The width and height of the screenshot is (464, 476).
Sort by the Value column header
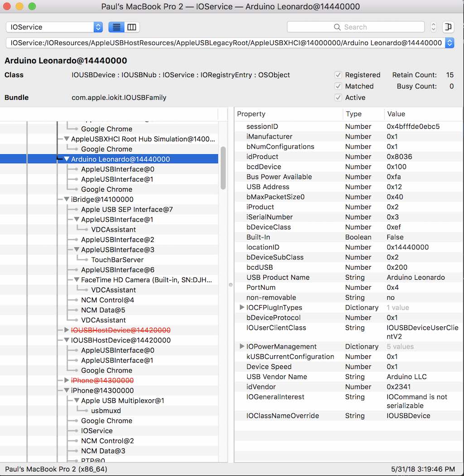pyautogui.click(x=423, y=114)
